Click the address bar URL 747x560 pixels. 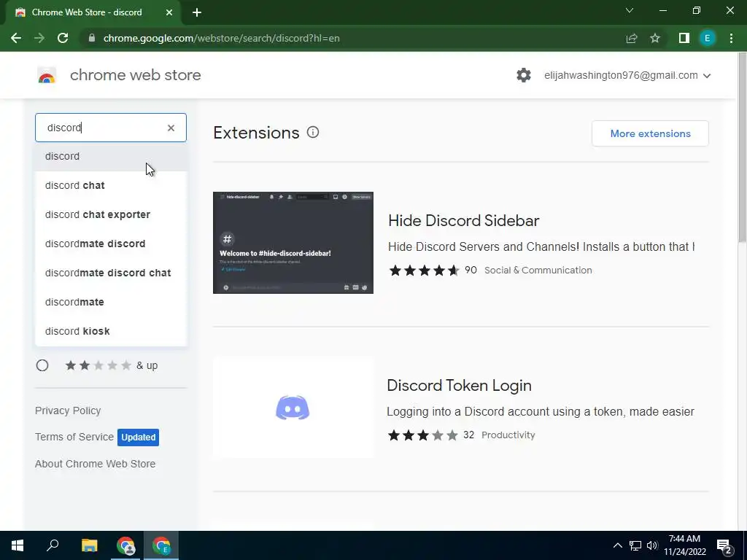tap(222, 38)
